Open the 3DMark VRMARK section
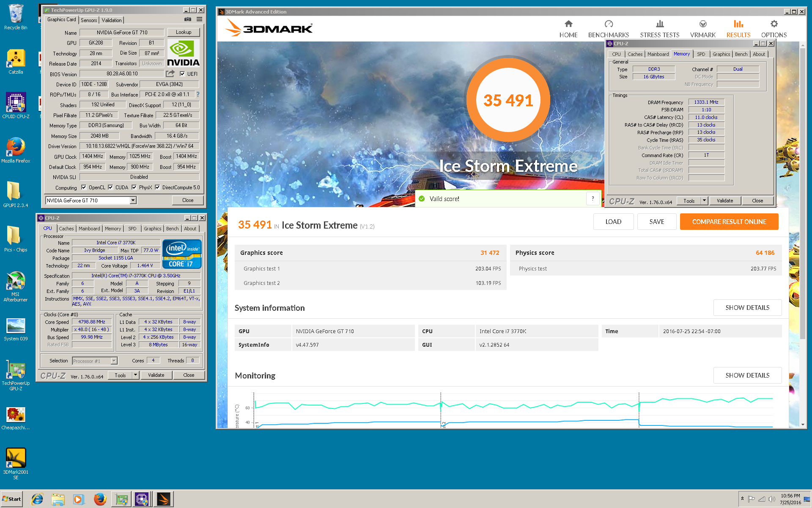The width and height of the screenshot is (812, 508). [703, 29]
